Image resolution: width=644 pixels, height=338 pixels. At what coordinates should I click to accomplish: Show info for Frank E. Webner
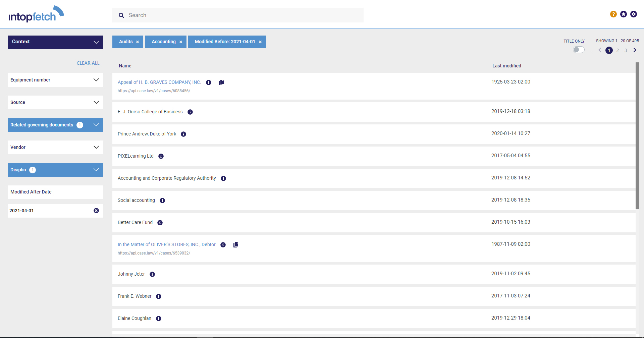tap(159, 296)
